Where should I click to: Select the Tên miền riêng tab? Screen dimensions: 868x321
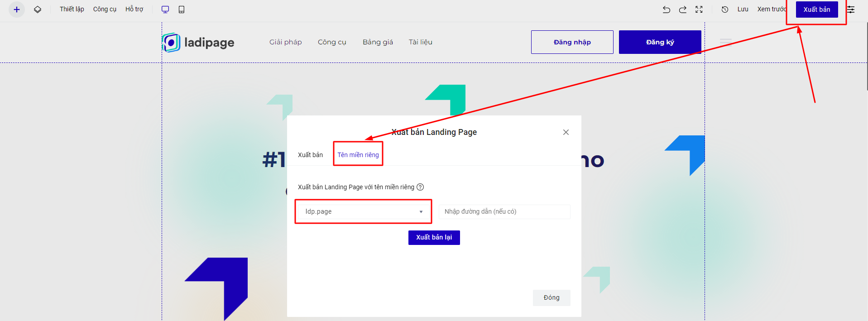tap(358, 155)
